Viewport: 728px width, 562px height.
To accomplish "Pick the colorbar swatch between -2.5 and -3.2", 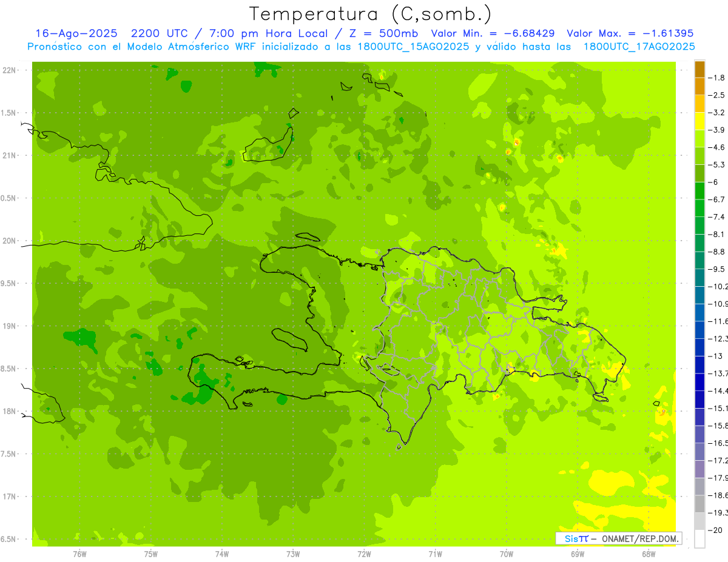I will coord(699,104).
